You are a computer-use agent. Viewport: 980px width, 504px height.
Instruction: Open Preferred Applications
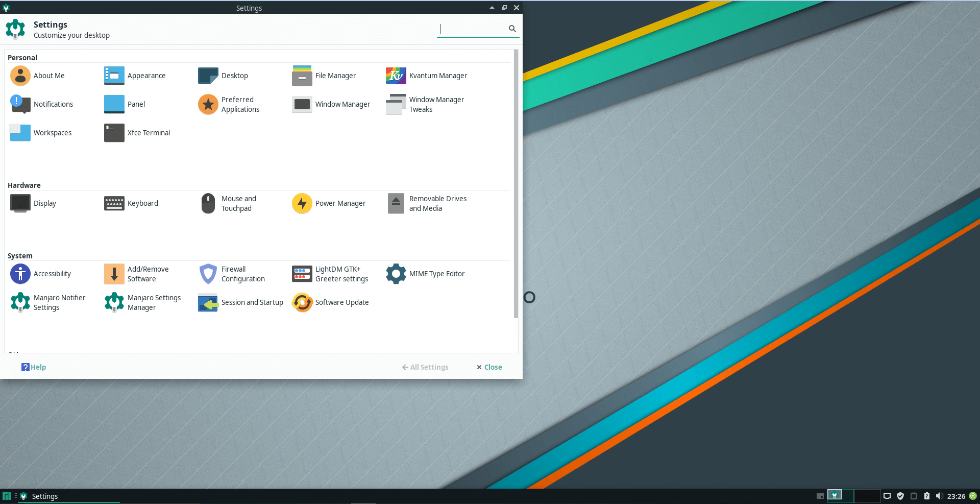click(229, 104)
